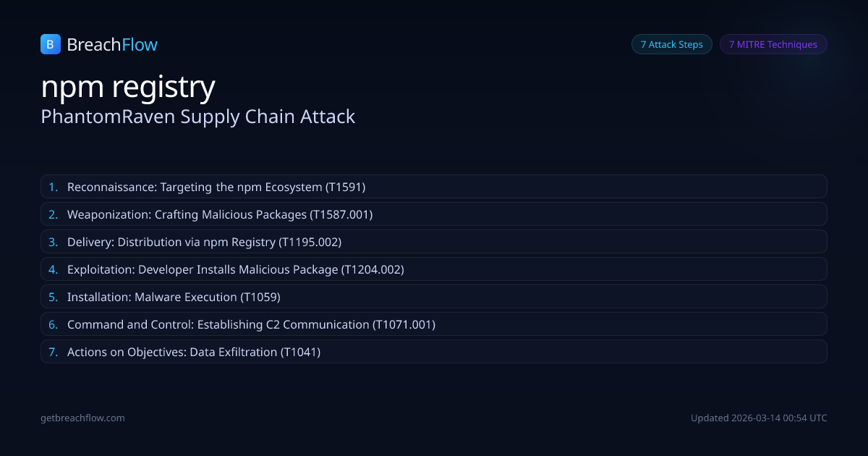Click the PhantomRaven Supply Chain Attack subtitle

(x=197, y=117)
